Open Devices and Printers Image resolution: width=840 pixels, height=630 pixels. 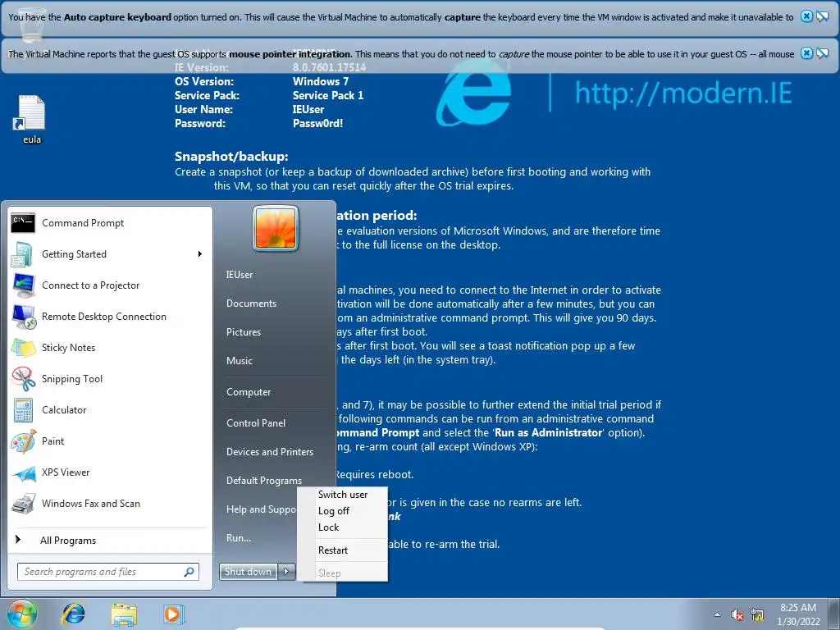pyautogui.click(x=269, y=452)
